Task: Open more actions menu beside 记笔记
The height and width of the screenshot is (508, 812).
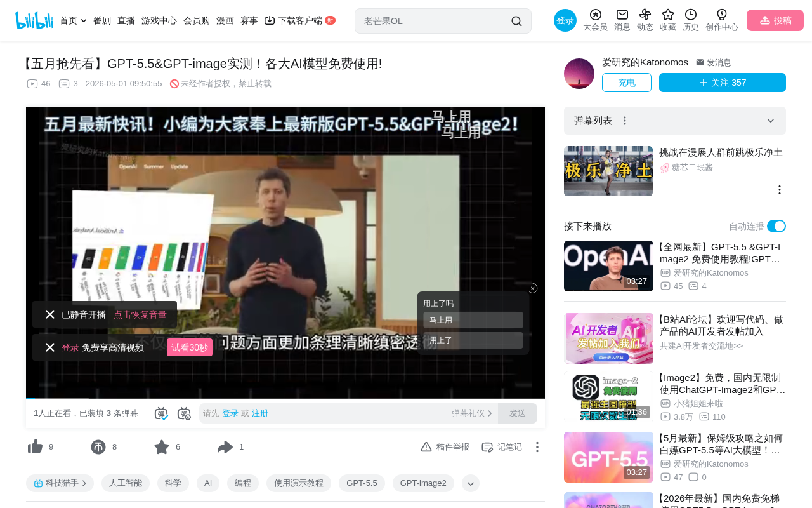Action: pyautogui.click(x=537, y=447)
